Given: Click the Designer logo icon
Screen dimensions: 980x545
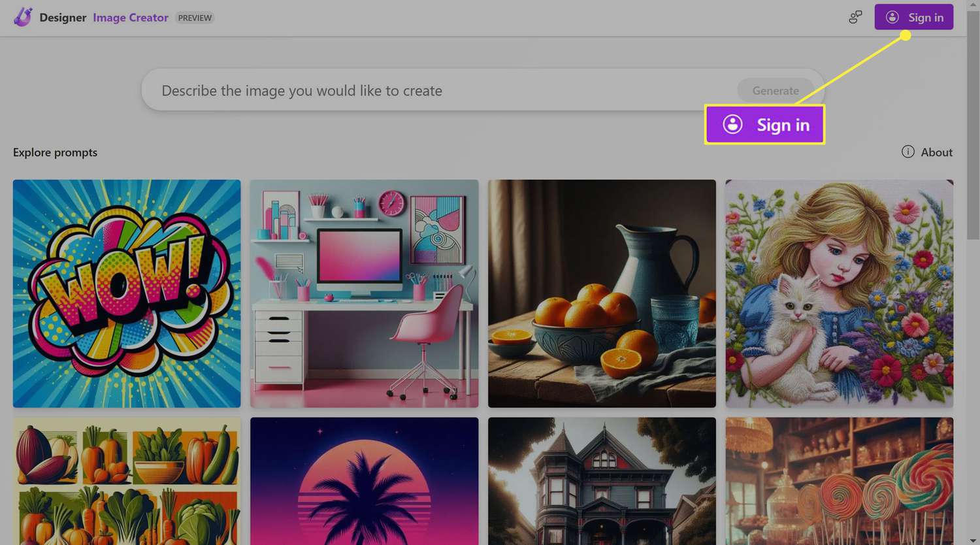Looking at the screenshot, I should (23, 17).
